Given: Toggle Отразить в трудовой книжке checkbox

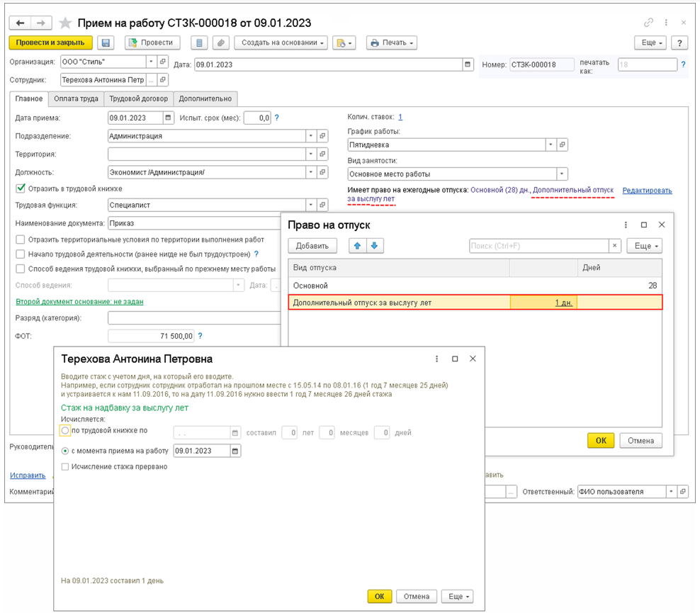Looking at the screenshot, I should 21,189.
